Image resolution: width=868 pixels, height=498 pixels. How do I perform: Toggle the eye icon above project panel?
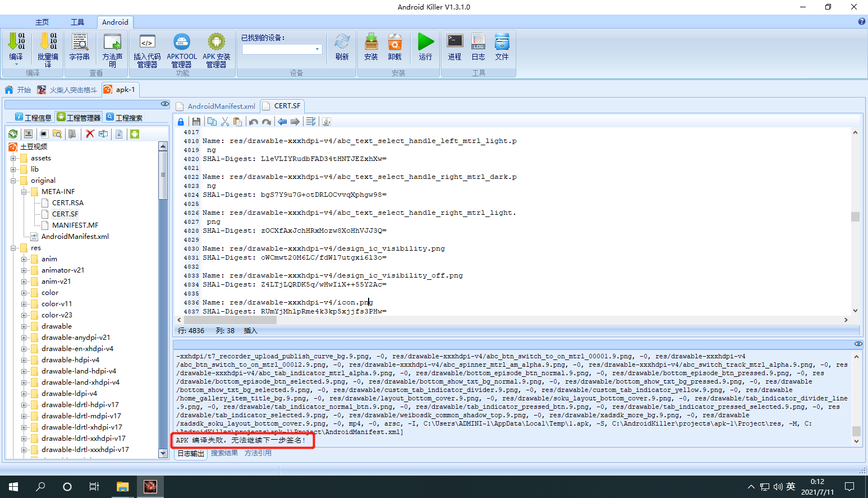[164, 104]
